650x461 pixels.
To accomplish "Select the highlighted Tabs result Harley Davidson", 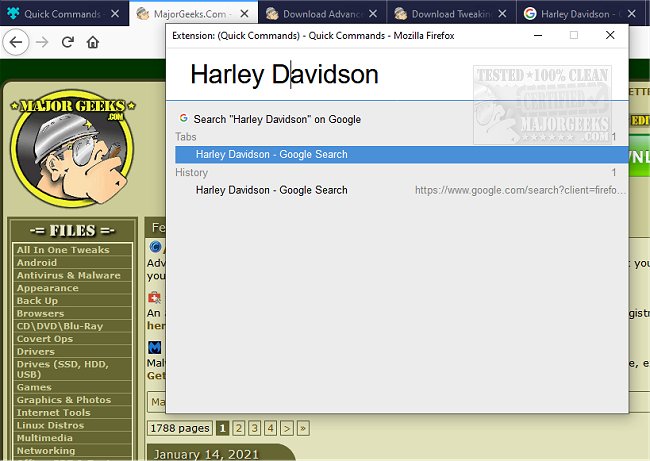I will [401, 155].
